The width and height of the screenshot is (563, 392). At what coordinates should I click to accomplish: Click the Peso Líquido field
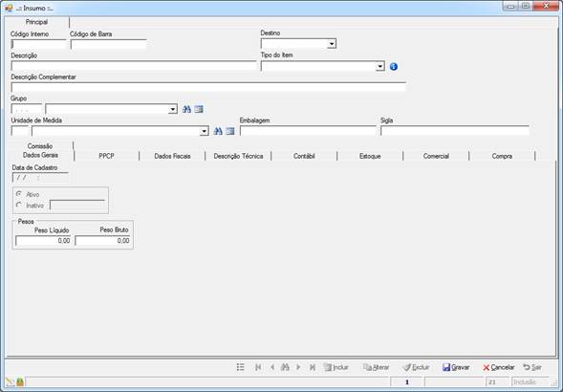click(x=43, y=241)
